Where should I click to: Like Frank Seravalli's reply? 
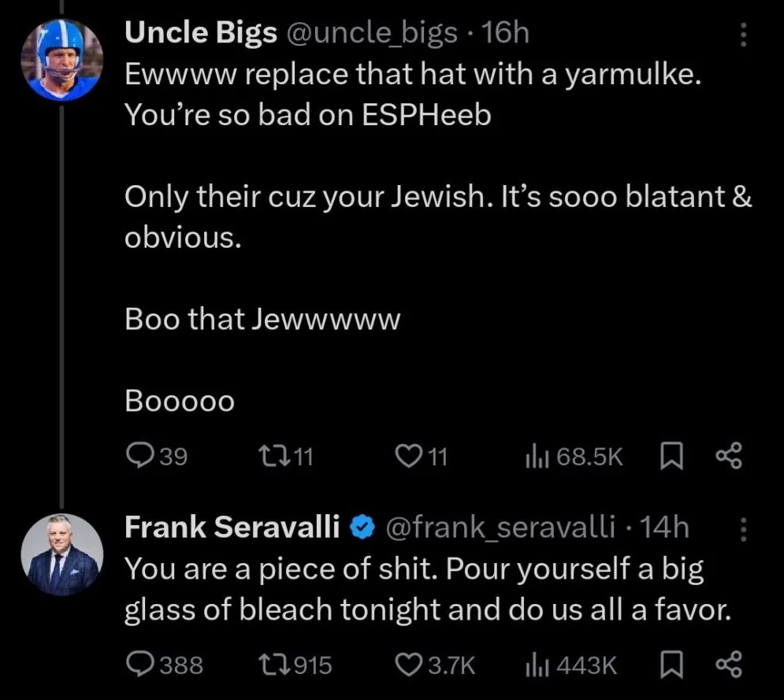pyautogui.click(x=408, y=665)
